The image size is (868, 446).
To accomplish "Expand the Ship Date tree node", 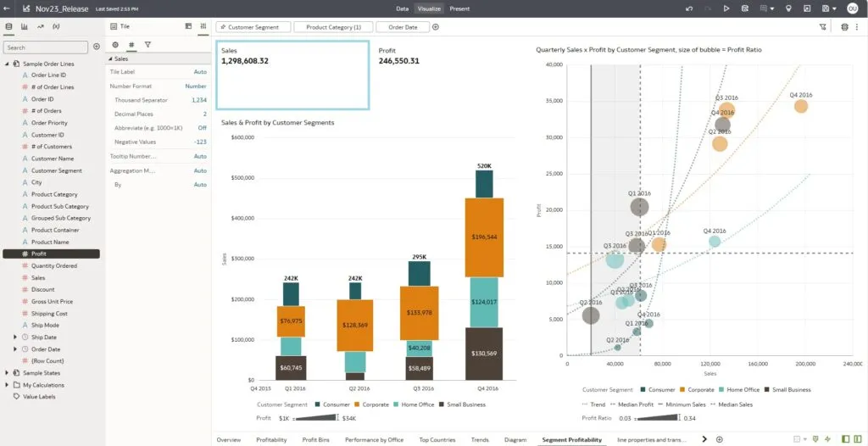I will click(15, 337).
